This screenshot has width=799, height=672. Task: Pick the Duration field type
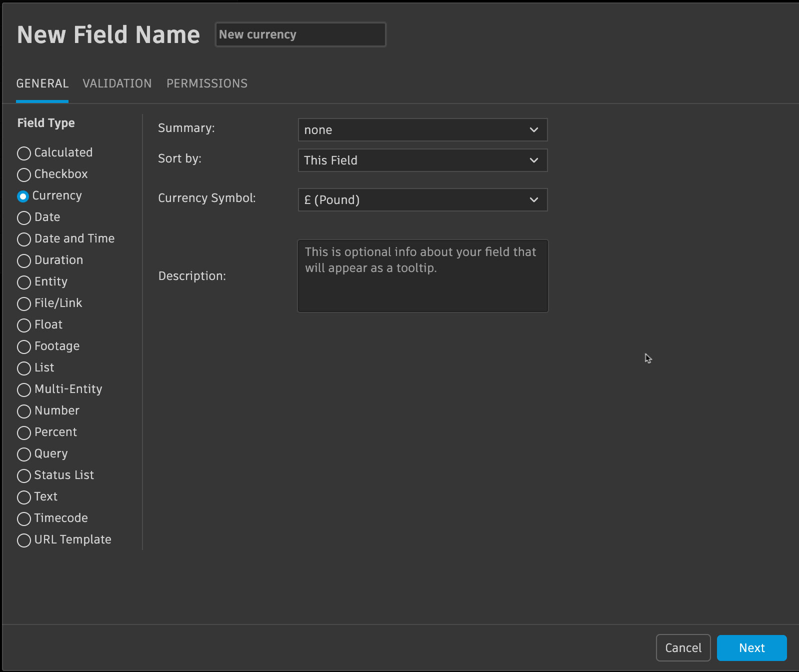tap(24, 261)
